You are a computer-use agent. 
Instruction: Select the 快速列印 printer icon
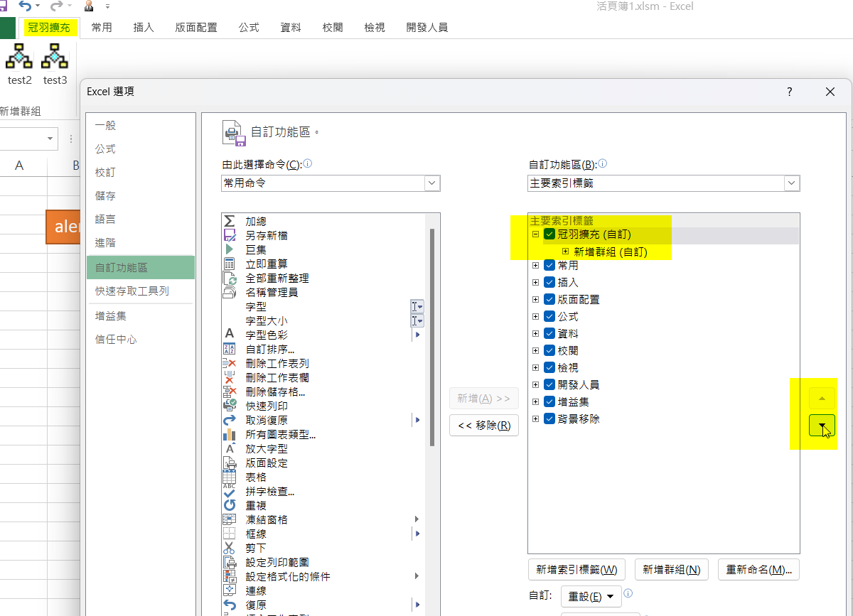pyautogui.click(x=230, y=406)
